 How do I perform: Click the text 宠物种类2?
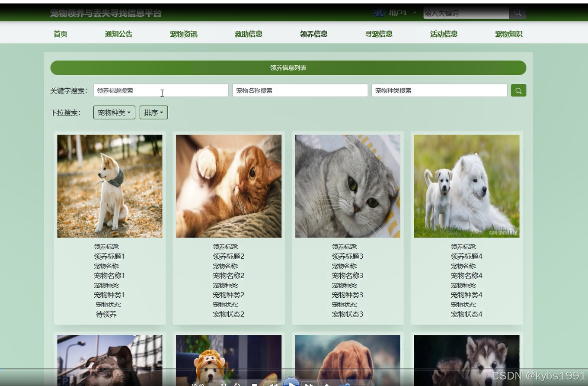tap(229, 295)
